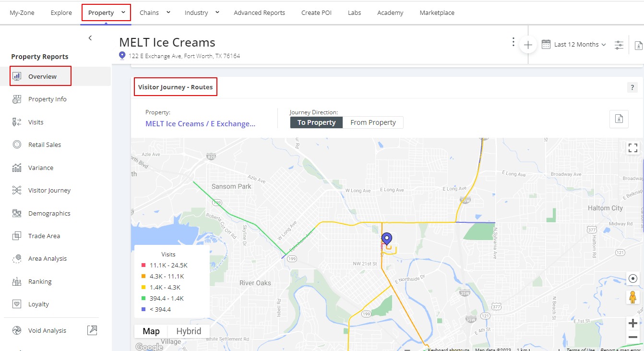The width and height of the screenshot is (644, 351).
Task: Click the MELT Ice Creams property link
Action: click(200, 123)
